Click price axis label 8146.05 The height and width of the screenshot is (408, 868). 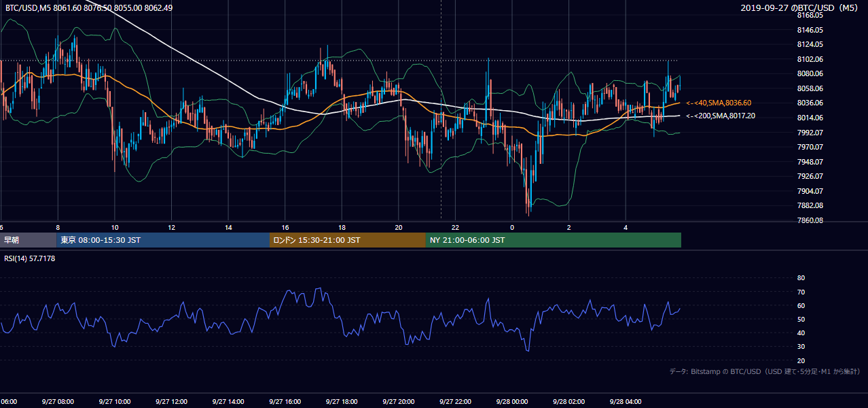pos(810,30)
